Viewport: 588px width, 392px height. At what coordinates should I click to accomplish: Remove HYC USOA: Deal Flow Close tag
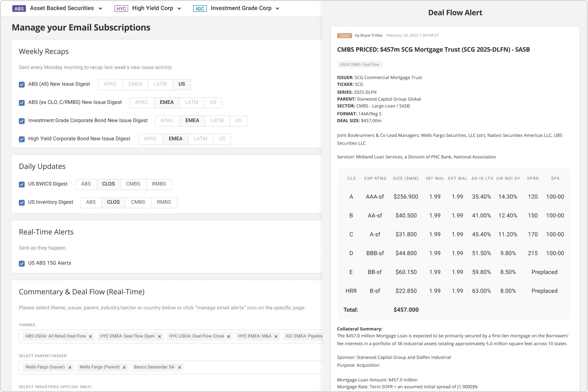pos(229,336)
